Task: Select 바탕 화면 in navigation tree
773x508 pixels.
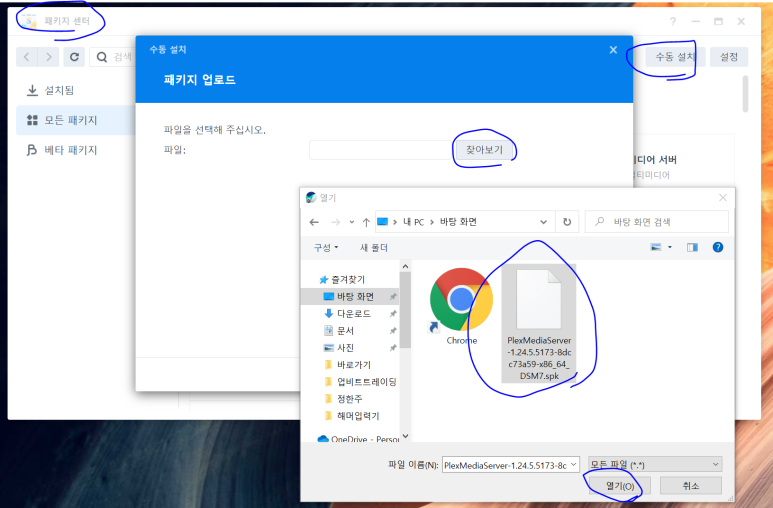Action: (350, 296)
